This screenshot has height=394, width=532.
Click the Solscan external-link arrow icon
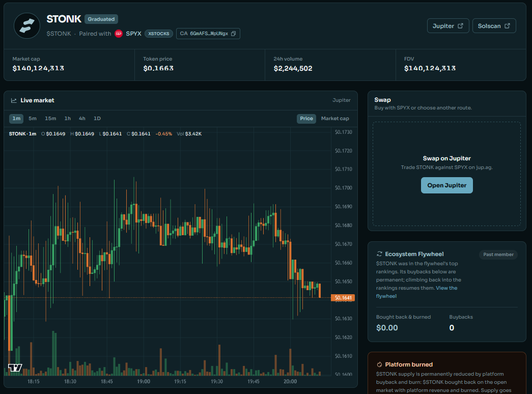pos(507,26)
